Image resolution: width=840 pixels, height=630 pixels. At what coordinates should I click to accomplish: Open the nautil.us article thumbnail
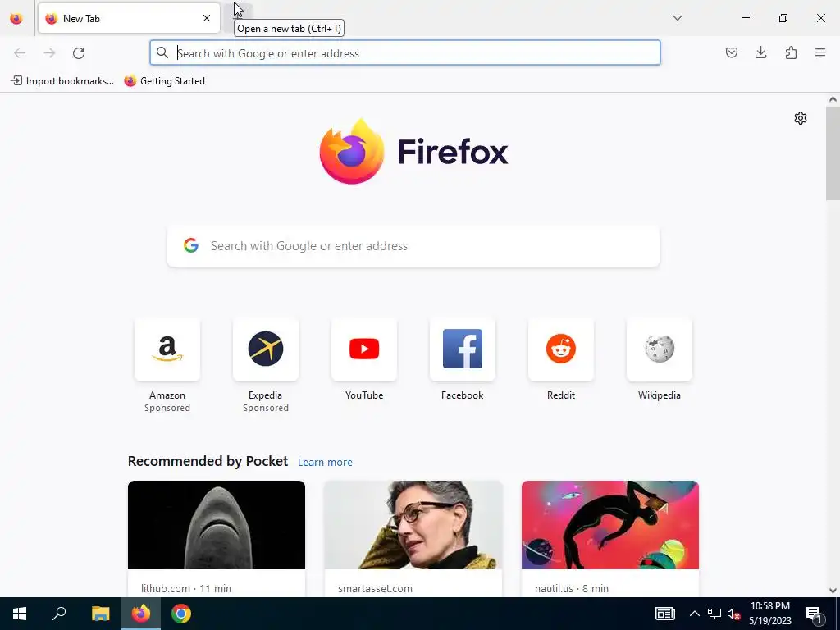[x=610, y=525]
